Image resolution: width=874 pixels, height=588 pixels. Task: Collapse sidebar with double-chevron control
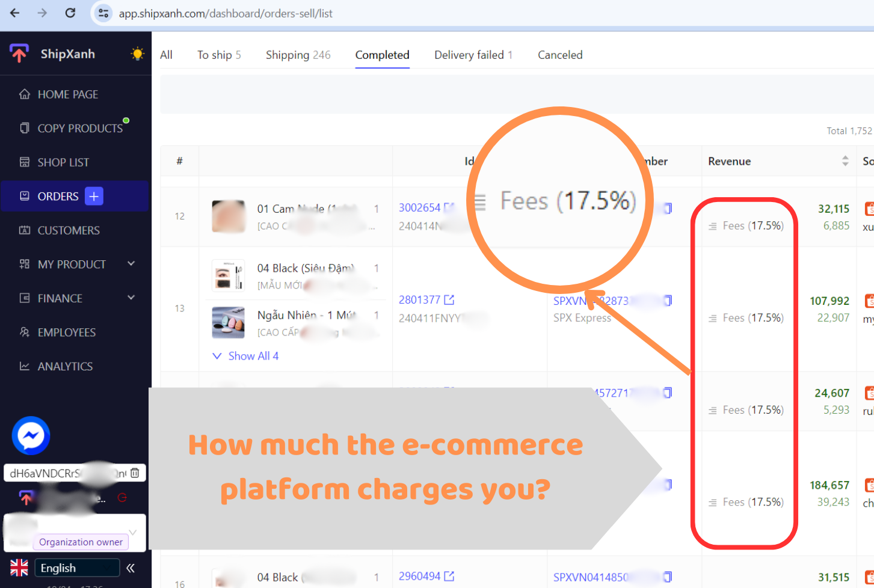coord(130,568)
